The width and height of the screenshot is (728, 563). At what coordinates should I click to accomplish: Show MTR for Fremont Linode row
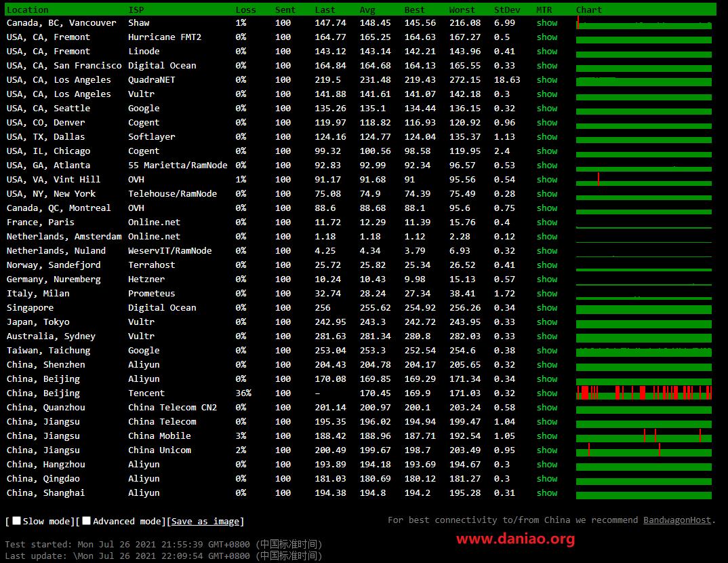point(547,51)
